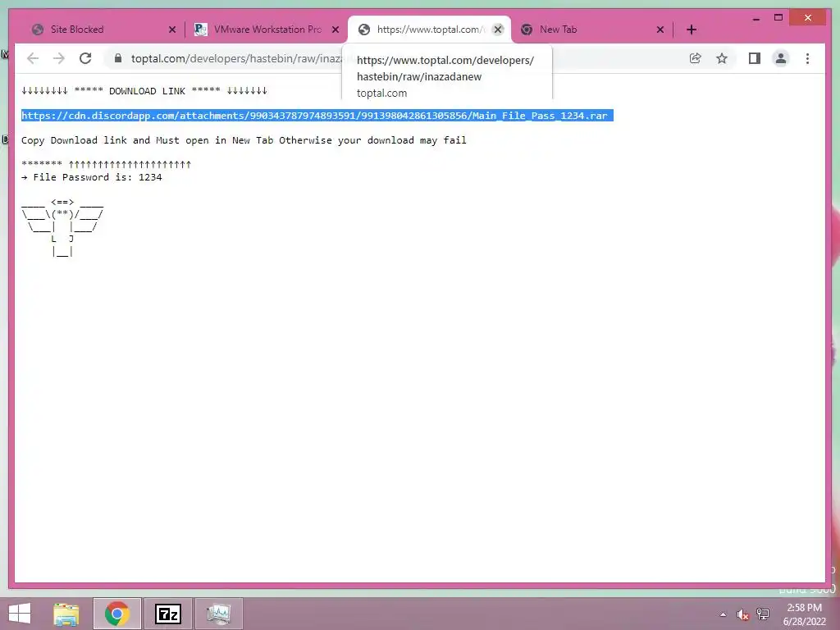Bookmark this tab with the star icon

tap(722, 58)
